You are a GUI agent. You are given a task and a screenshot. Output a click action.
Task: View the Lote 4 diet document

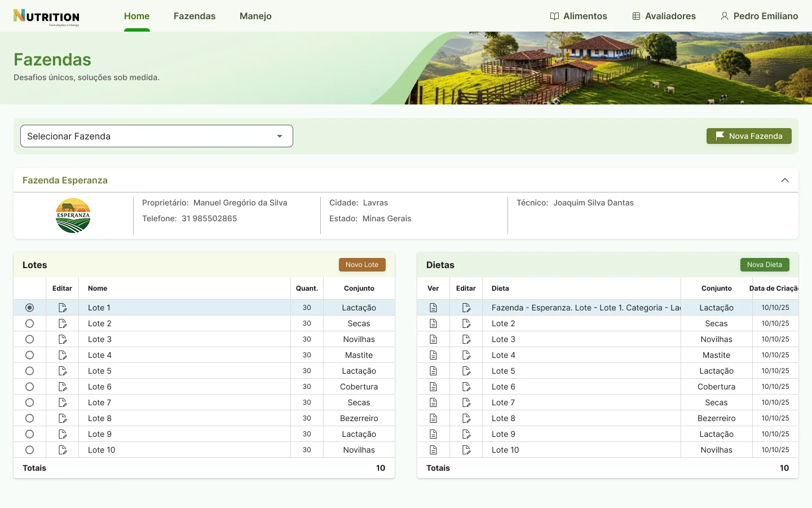[x=433, y=355]
